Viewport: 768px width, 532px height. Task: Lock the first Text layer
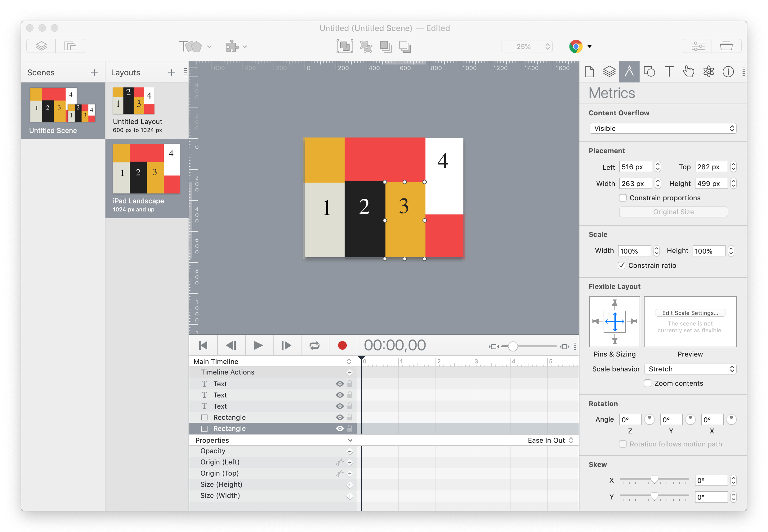[350, 384]
